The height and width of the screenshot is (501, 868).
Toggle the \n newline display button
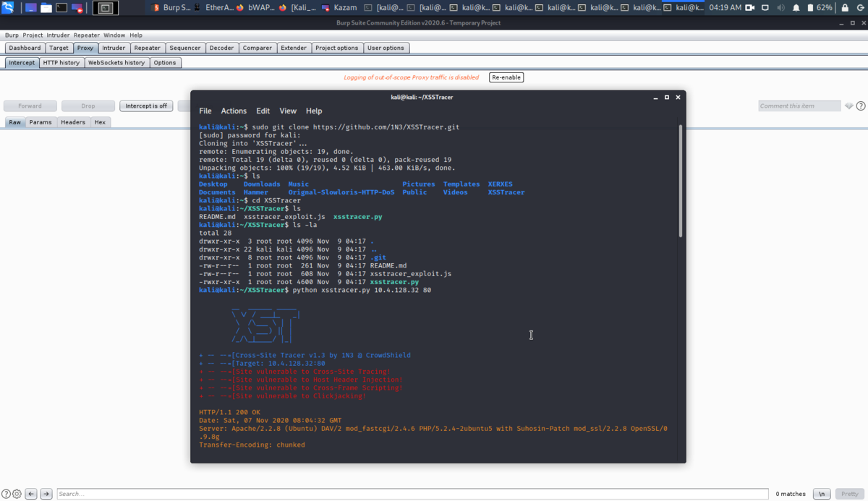(822, 494)
